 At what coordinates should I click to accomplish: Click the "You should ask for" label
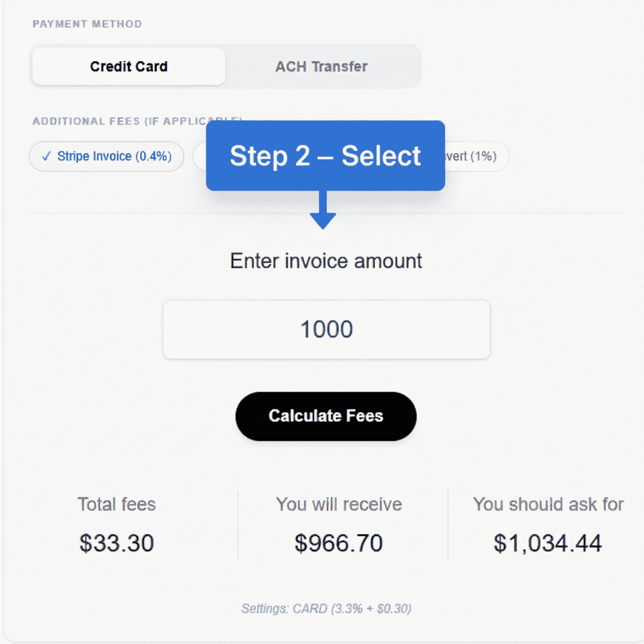pos(548,504)
